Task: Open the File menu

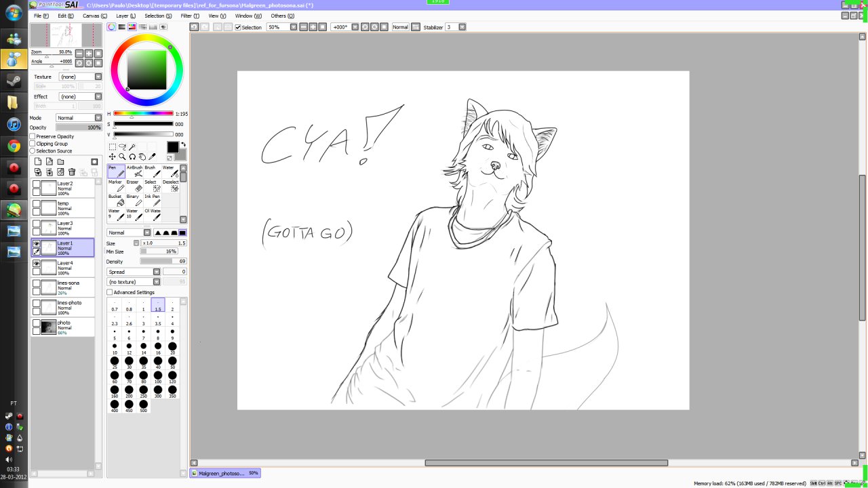Action: point(41,16)
